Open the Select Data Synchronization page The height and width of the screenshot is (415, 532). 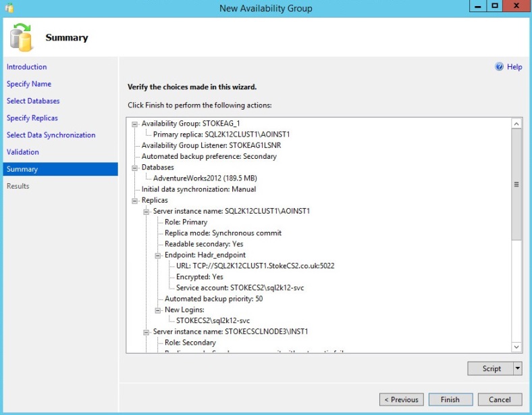click(51, 135)
